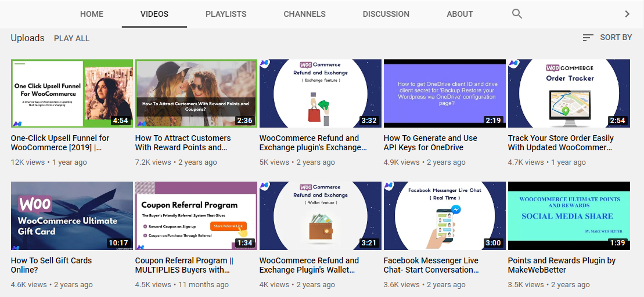Click '4.7K views • 1 year ago' text
This screenshot has width=644, height=297.
(547, 162)
